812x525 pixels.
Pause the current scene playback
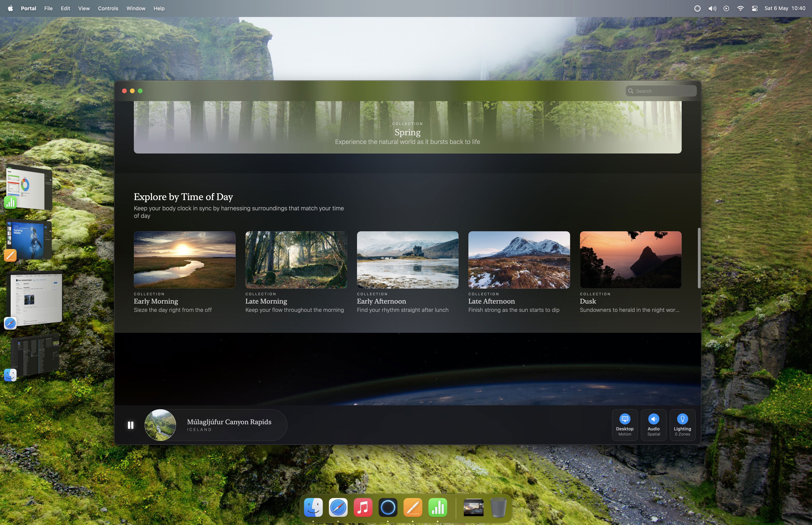pyautogui.click(x=131, y=425)
